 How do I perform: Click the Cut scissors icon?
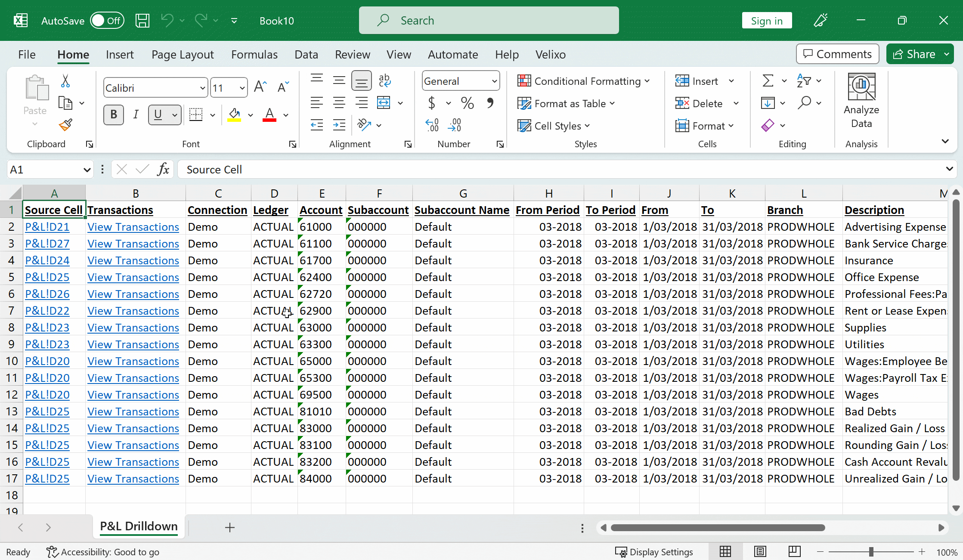(65, 80)
